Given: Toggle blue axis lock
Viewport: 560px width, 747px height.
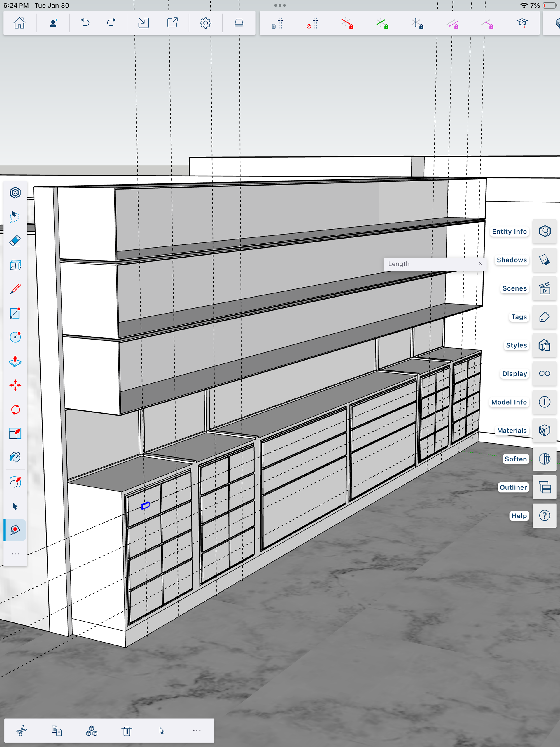Looking at the screenshot, I should pos(417,23).
